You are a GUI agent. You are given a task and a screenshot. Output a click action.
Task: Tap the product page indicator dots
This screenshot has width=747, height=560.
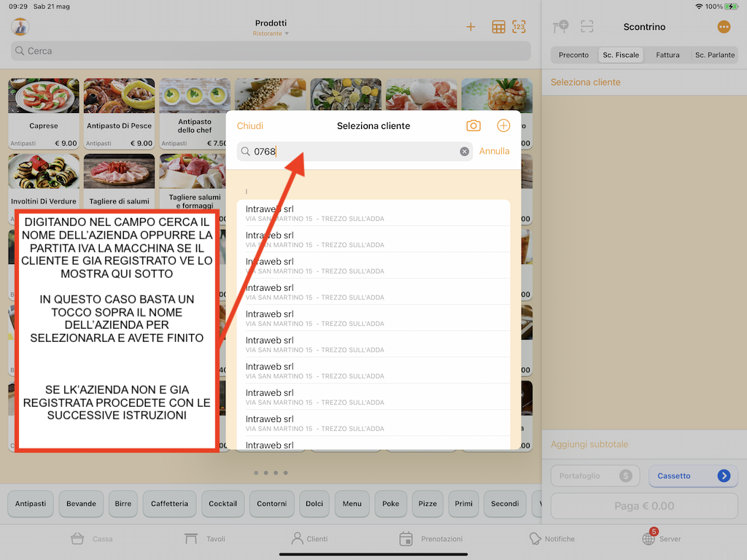pos(271,472)
